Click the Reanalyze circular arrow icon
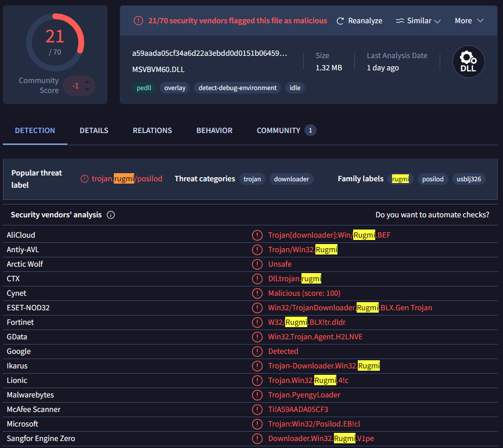 (x=340, y=21)
